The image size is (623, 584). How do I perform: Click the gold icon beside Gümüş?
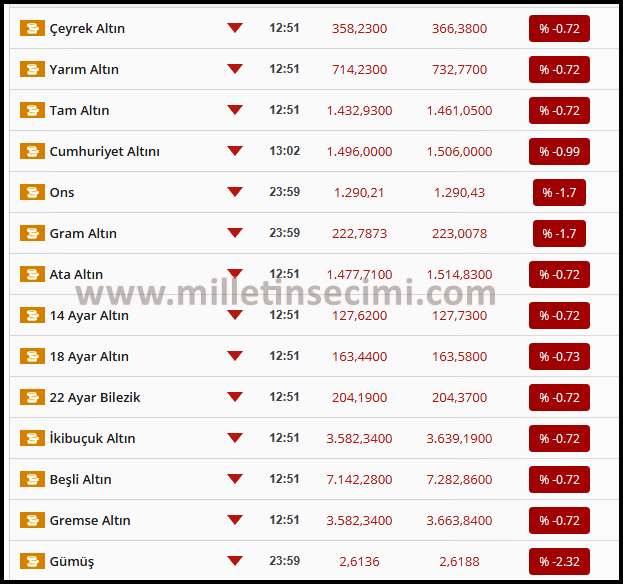click(x=32, y=561)
